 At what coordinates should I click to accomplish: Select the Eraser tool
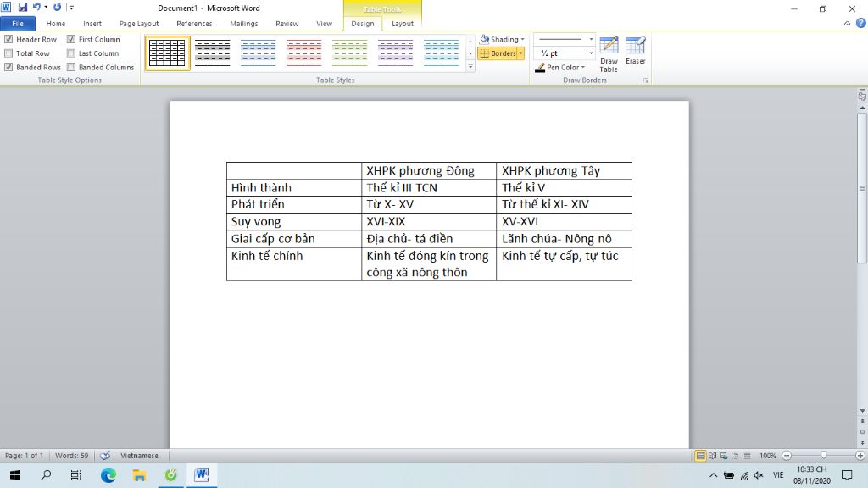pos(636,51)
